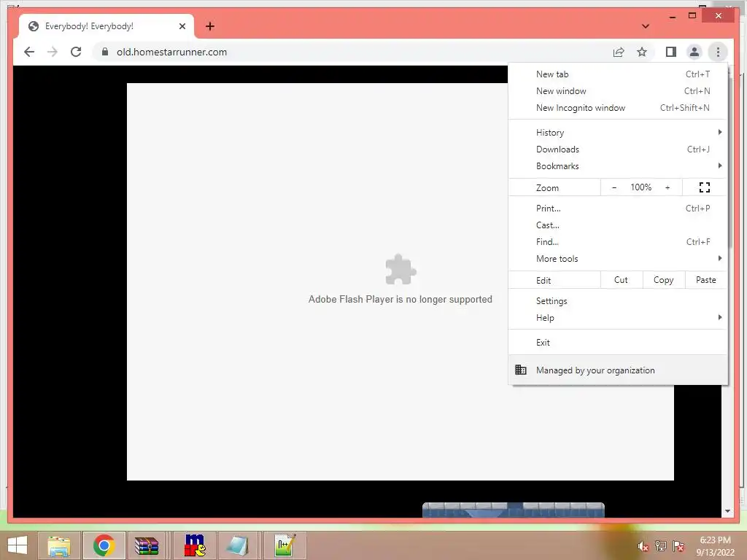The height and width of the screenshot is (560, 747).
Task: Open Downloads from the menu
Action: (618, 149)
